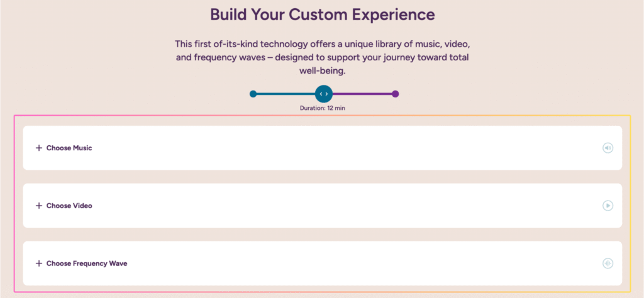Click the "Duration: 12 min" label

323,108
